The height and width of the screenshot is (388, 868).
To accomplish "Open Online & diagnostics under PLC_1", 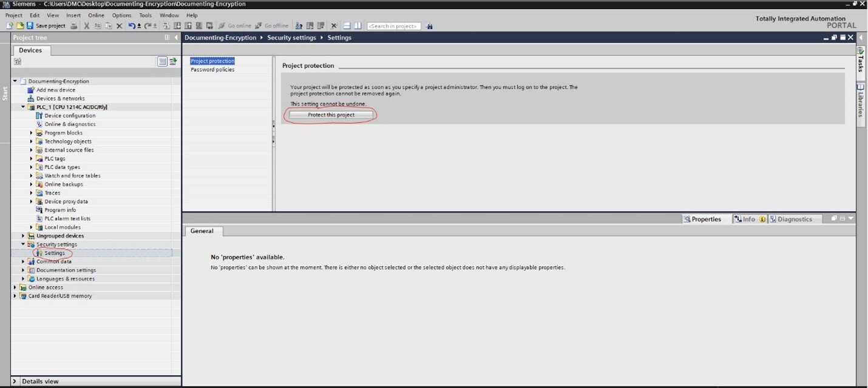I will (x=70, y=124).
